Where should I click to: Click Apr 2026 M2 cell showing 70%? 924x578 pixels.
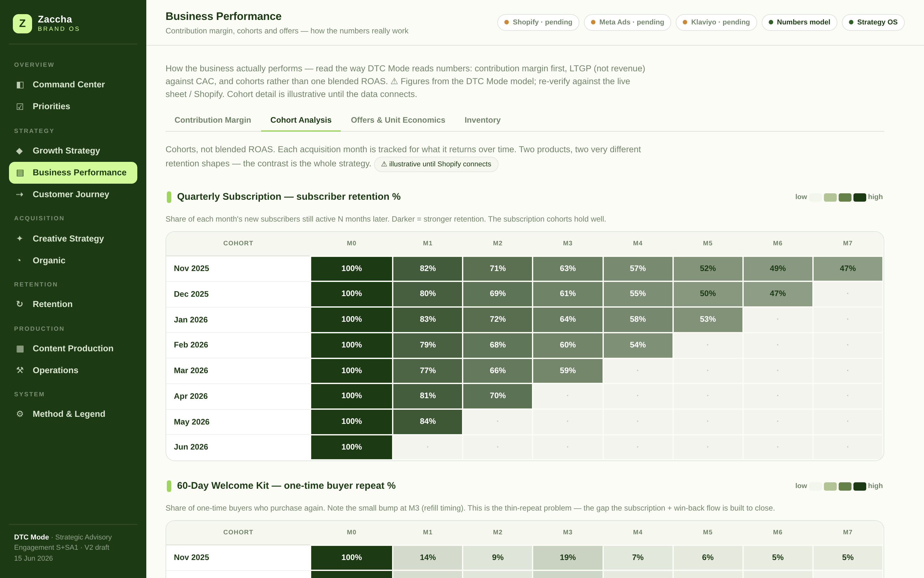click(498, 396)
